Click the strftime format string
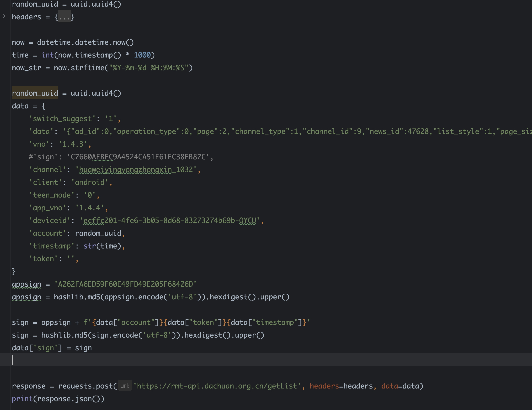Image resolution: width=532 pixels, height=410 pixels. pos(149,68)
